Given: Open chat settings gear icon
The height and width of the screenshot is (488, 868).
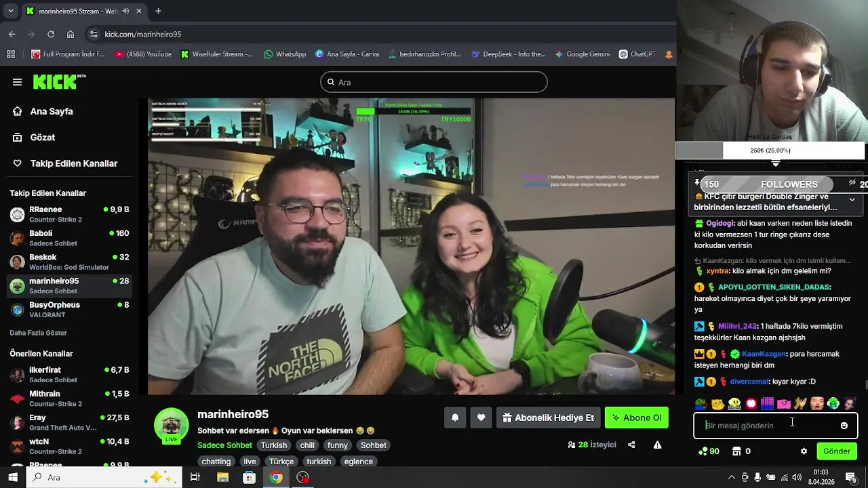Looking at the screenshot, I should point(804,451).
